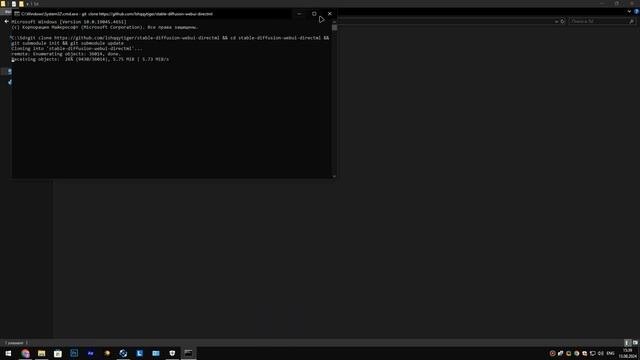Go back in the Explorer window
The image size is (640, 360).
click(7, 21)
